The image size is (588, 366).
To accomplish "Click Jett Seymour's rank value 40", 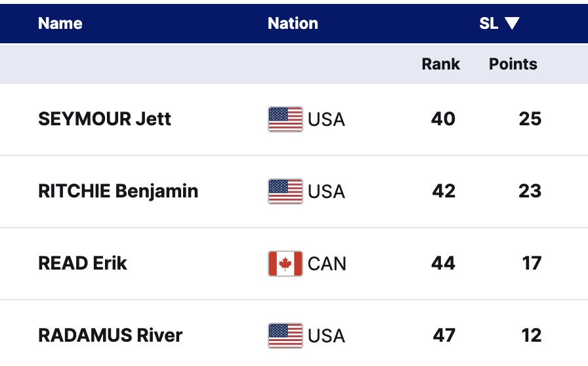I will click(443, 119).
